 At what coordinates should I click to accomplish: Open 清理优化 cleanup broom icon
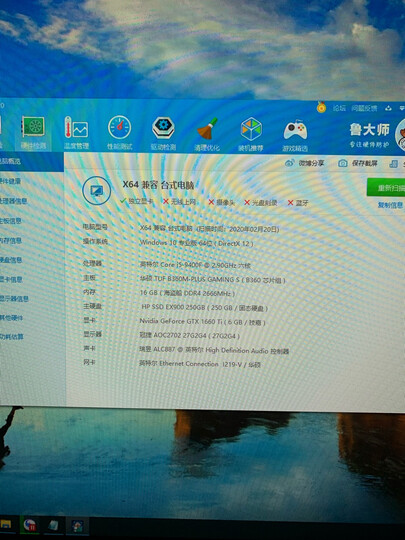(207, 134)
